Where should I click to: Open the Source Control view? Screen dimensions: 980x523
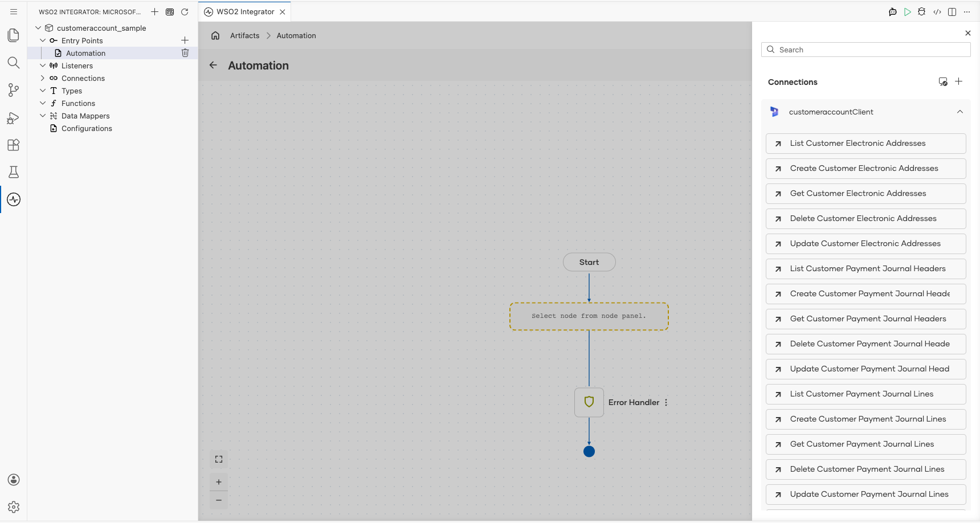point(14,90)
